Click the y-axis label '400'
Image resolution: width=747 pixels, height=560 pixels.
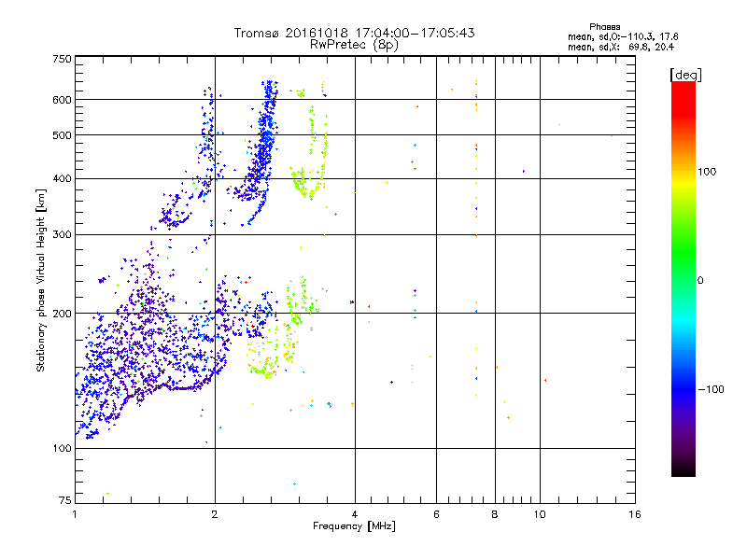[x=62, y=178]
